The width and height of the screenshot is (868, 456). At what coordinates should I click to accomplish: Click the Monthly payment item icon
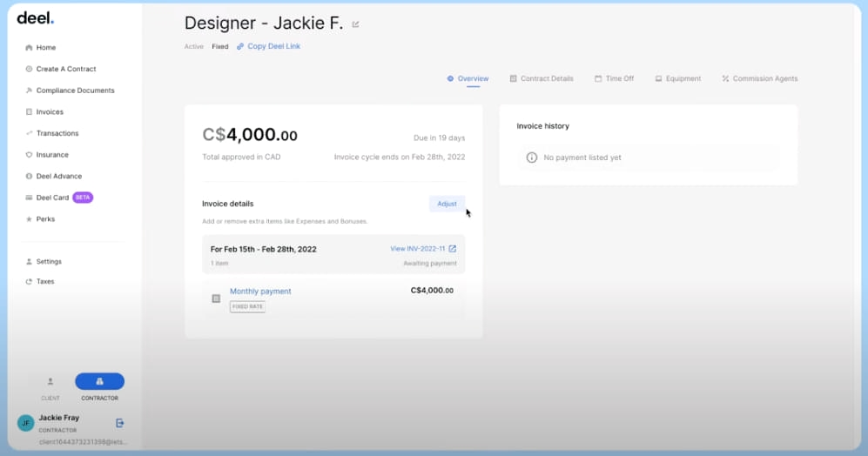[x=216, y=298]
